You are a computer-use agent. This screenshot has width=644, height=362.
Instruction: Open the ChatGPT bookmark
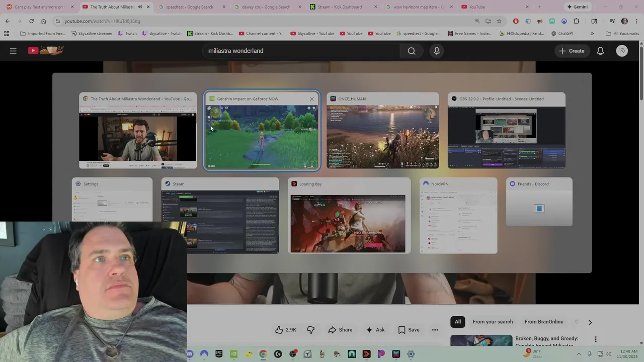[562, 34]
